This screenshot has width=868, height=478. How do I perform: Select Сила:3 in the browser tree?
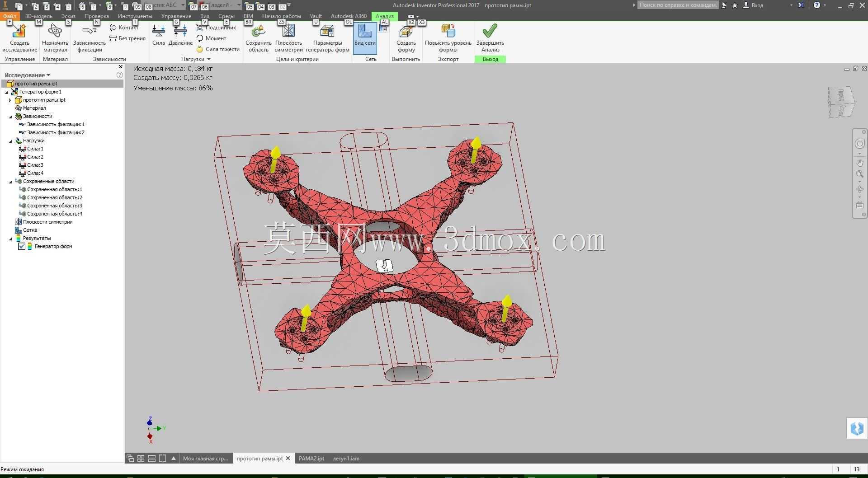tap(35, 165)
